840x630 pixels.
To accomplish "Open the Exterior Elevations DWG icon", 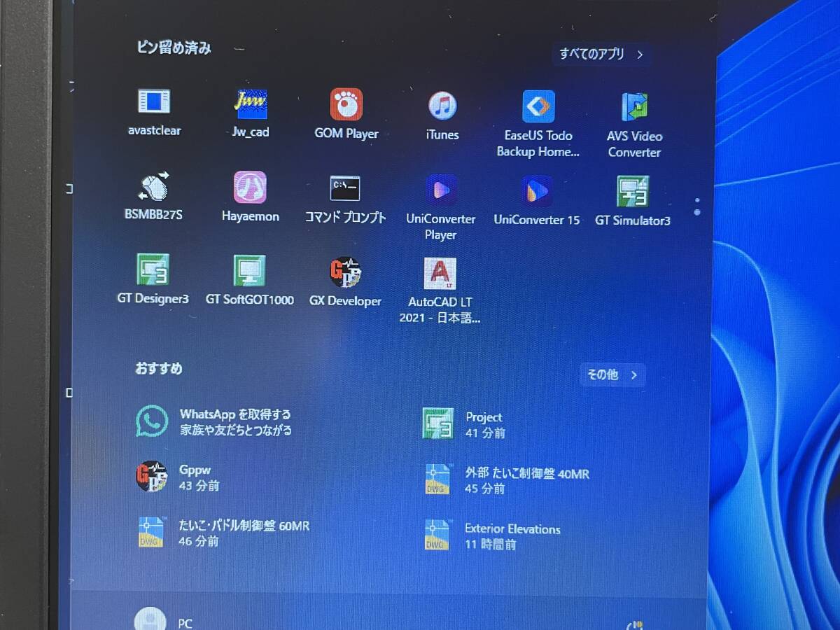I will (437, 534).
